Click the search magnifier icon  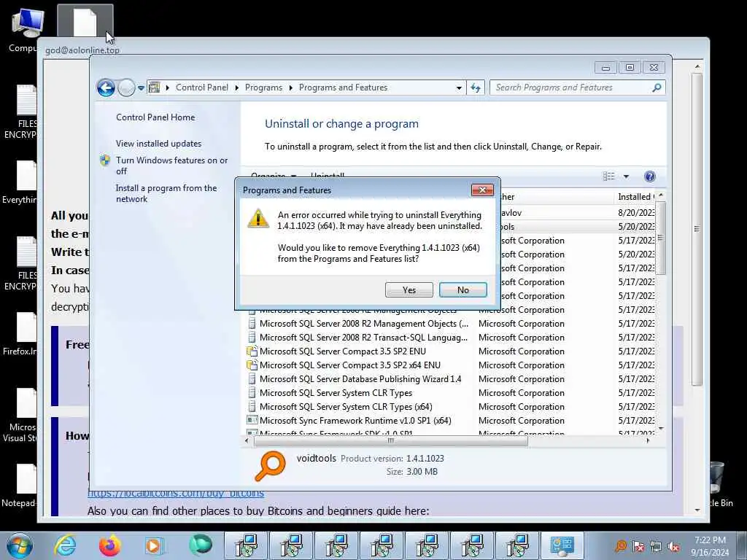pyautogui.click(x=657, y=87)
